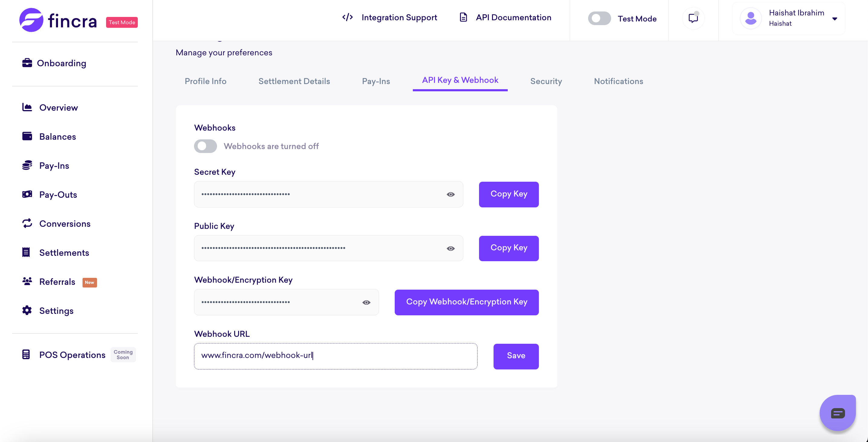Click the POS Operations calculator icon
Viewport: 868px width, 442px height.
point(26,354)
